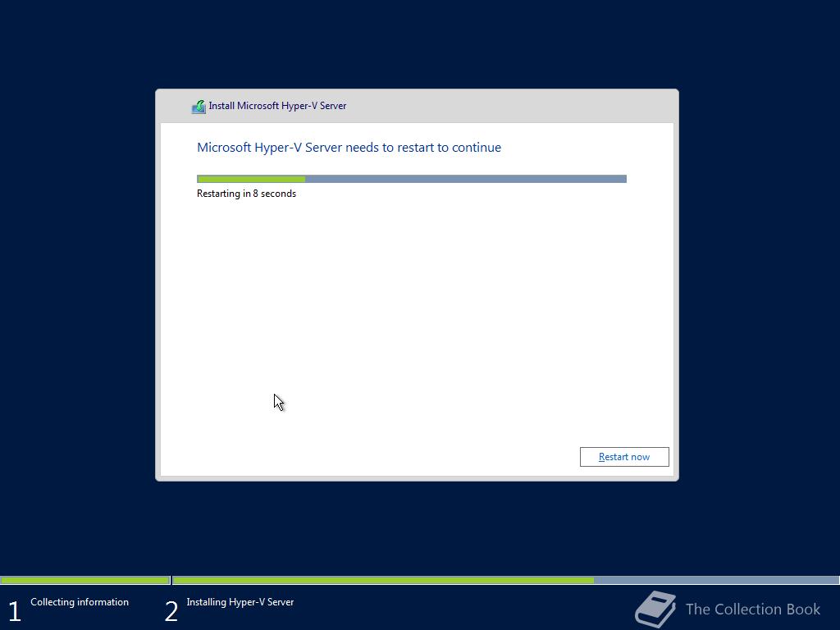
Task: Click the progress bar above Installing Hyper-V Server
Action: [505, 580]
